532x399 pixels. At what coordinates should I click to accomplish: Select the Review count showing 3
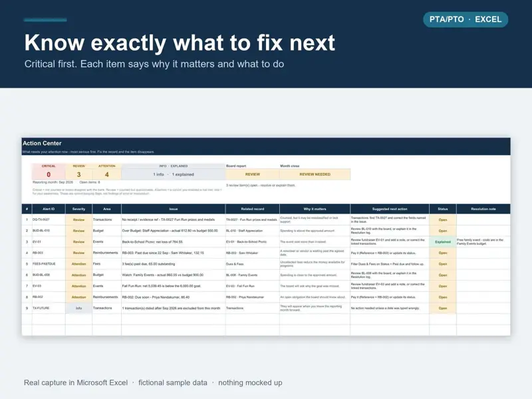tap(78, 174)
